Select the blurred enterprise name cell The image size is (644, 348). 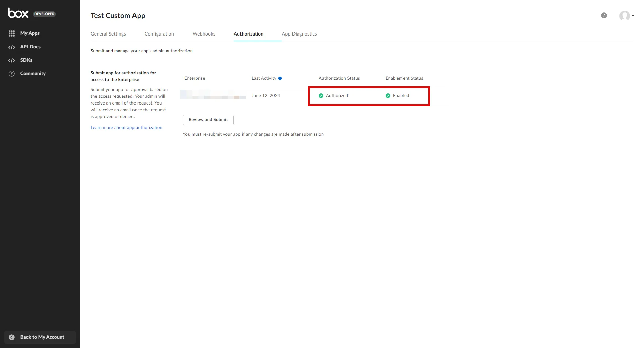pyautogui.click(x=213, y=95)
